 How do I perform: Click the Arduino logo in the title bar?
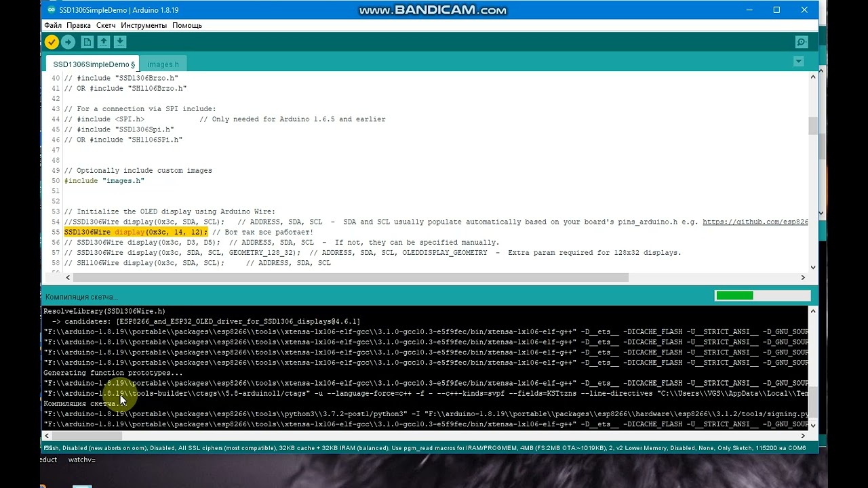coord(50,10)
